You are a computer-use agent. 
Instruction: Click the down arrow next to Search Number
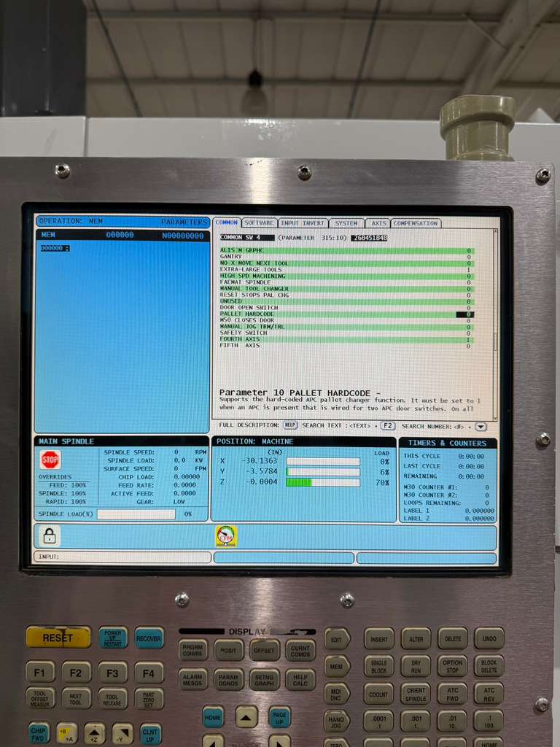click(481, 426)
